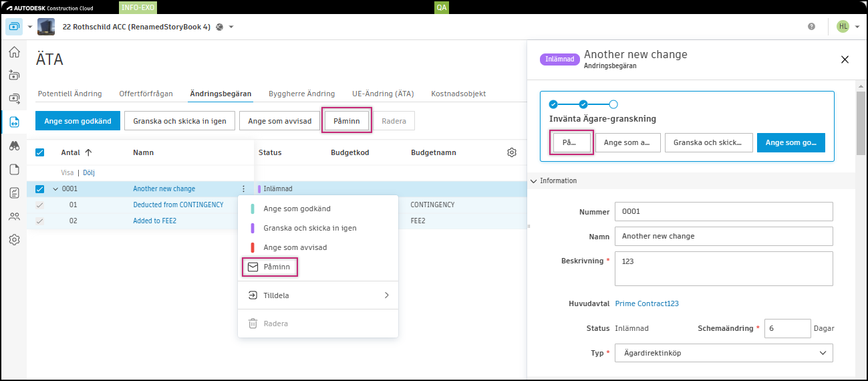Image resolution: width=868 pixels, height=381 pixels.
Task: Open the product picker icon
Action: click(14, 27)
